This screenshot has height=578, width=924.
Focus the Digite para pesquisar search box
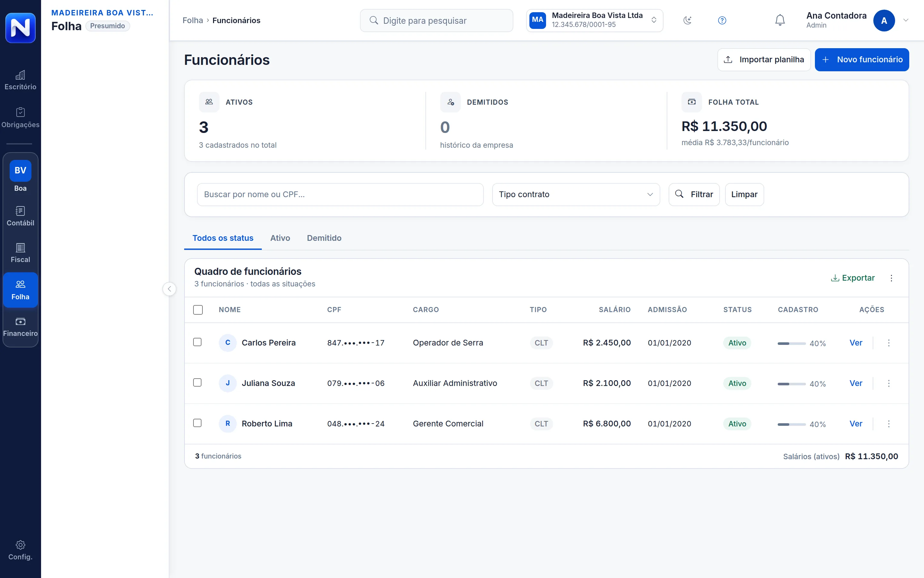click(x=436, y=21)
